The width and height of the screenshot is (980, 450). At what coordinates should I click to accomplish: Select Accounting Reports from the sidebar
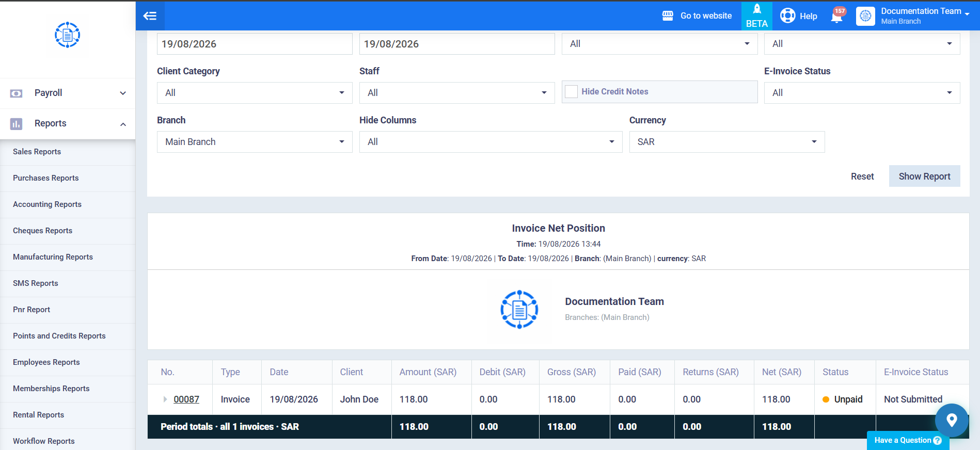[x=48, y=204]
